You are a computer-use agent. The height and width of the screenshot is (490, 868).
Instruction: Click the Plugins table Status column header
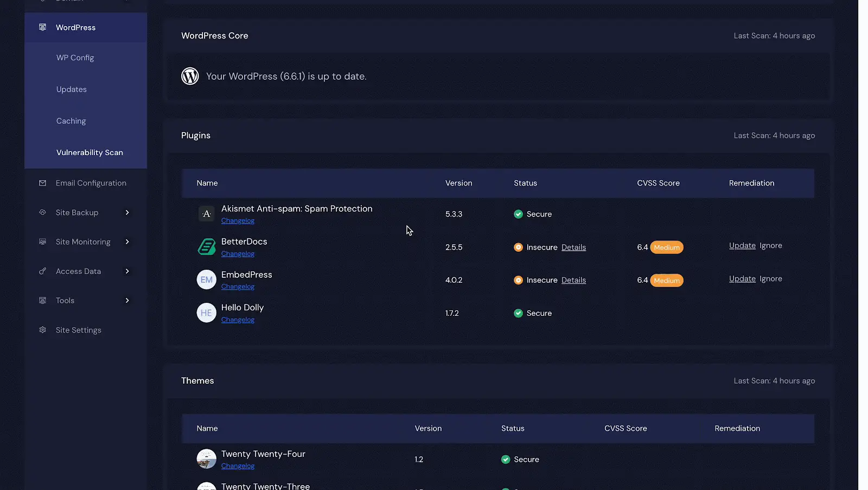(x=525, y=183)
